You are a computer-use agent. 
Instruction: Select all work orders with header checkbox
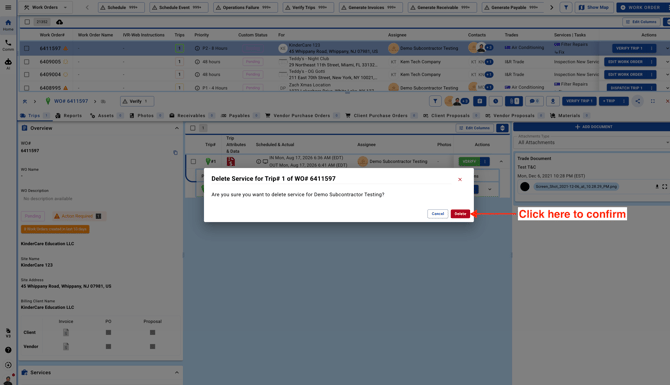[27, 22]
